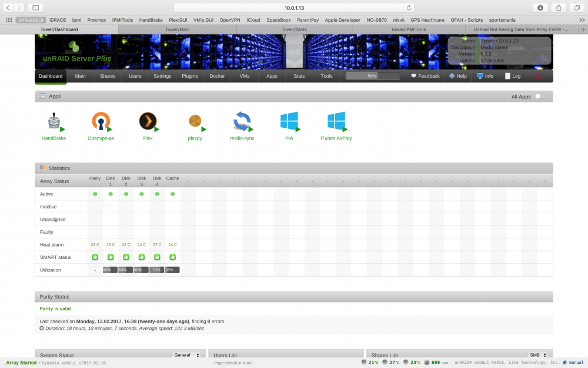The width and height of the screenshot is (588, 368).
Task: Click the Safari reload page icon
Action: [409, 8]
